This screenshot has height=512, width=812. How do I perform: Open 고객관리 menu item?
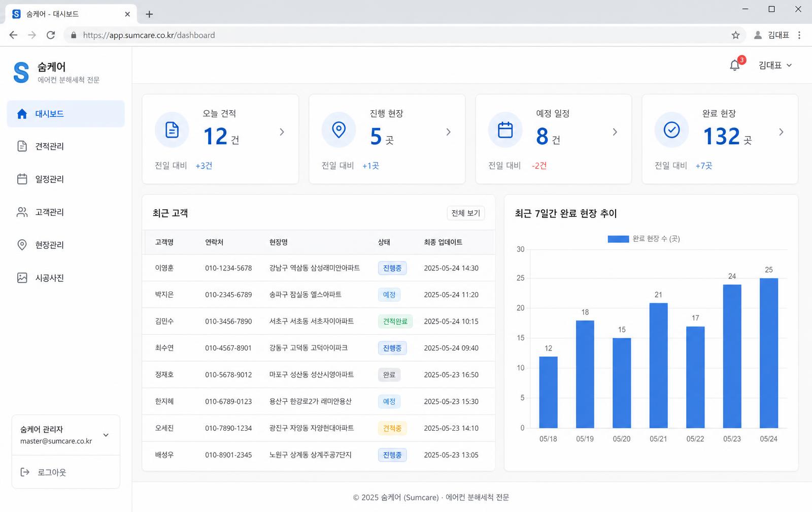click(x=66, y=212)
